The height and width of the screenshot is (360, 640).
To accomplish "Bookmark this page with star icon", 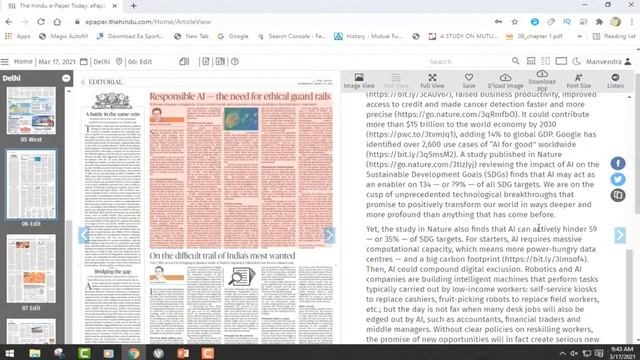I will click(x=515, y=22).
